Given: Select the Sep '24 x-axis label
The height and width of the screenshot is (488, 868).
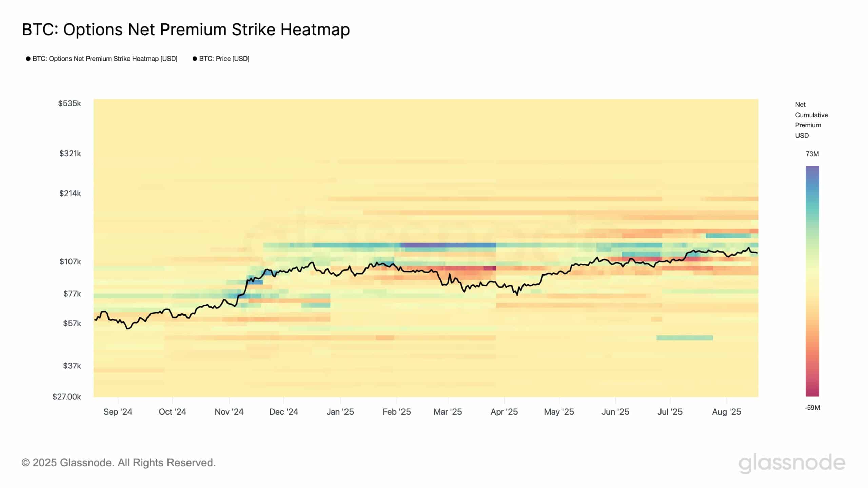Looking at the screenshot, I should (x=118, y=412).
